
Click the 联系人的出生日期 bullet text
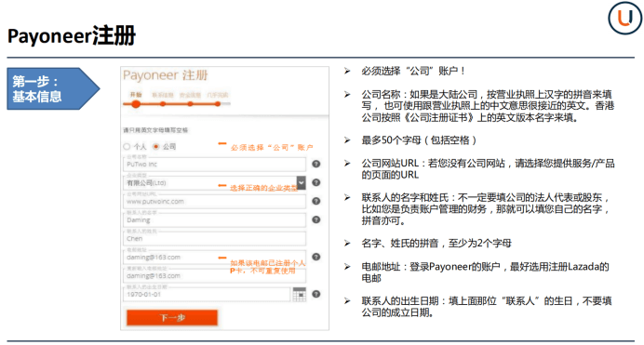(x=487, y=307)
